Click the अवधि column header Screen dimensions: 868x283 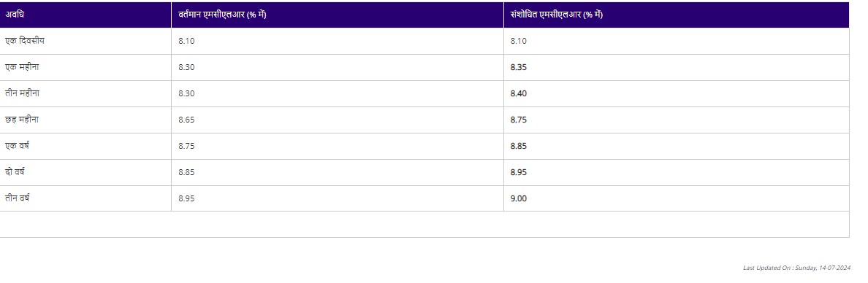[15, 15]
